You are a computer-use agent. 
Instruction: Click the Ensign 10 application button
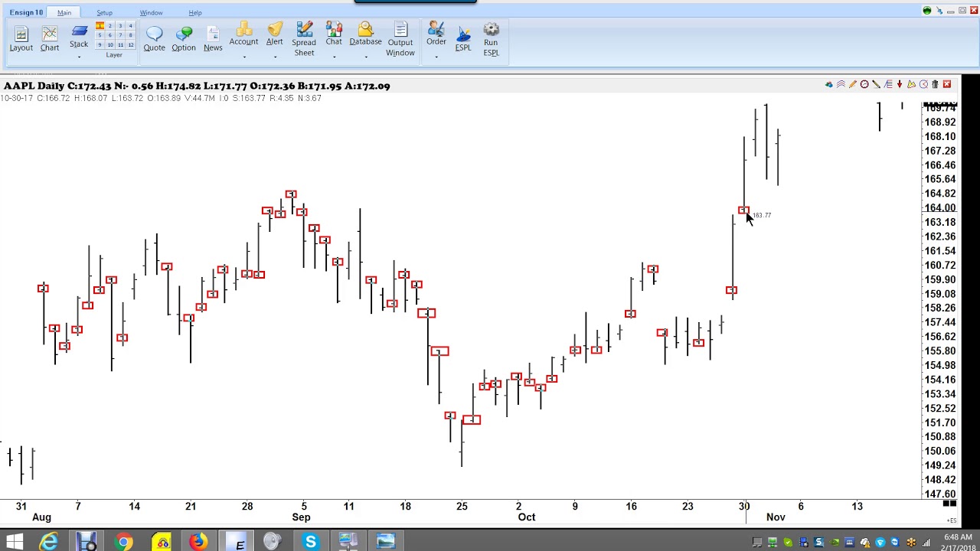tap(26, 12)
